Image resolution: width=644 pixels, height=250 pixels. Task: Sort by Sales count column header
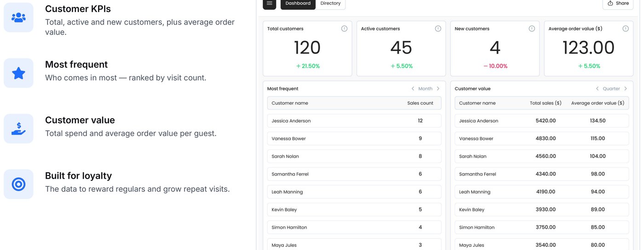click(x=420, y=103)
